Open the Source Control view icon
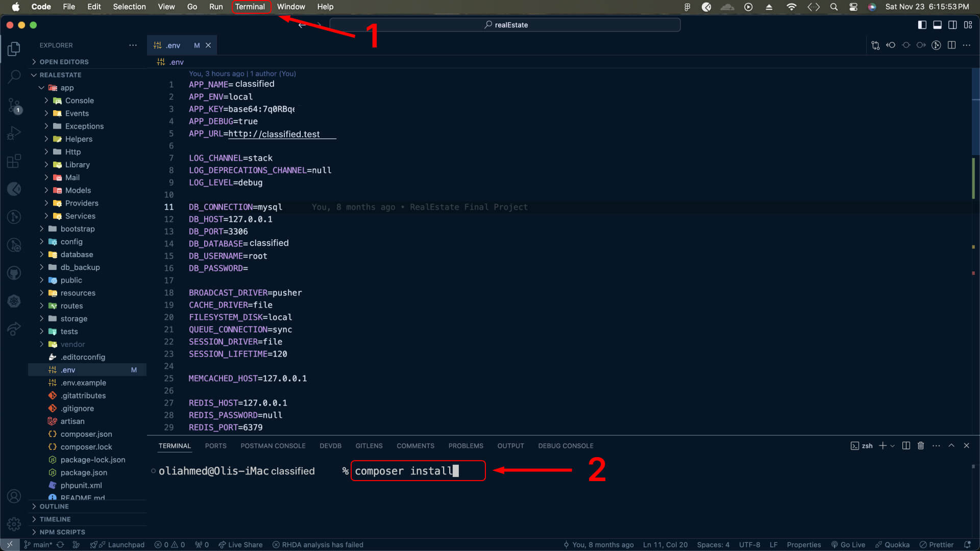Screen dimensions: 980x551 coord(14,106)
